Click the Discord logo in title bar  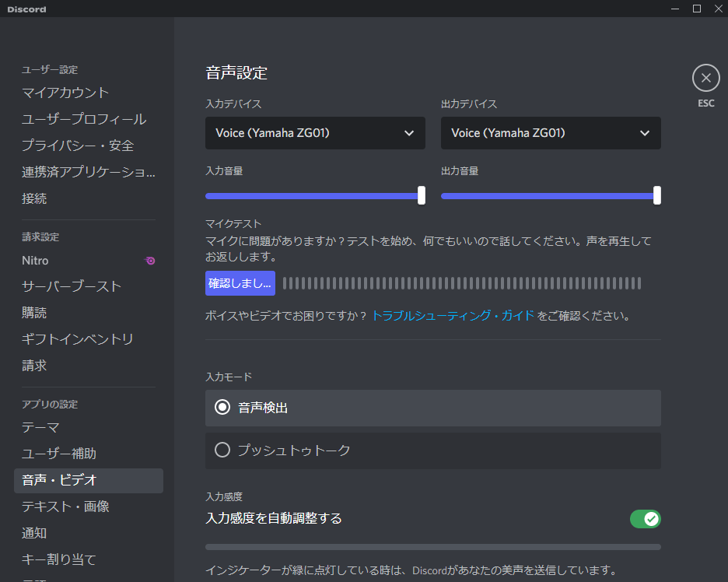[26, 9]
